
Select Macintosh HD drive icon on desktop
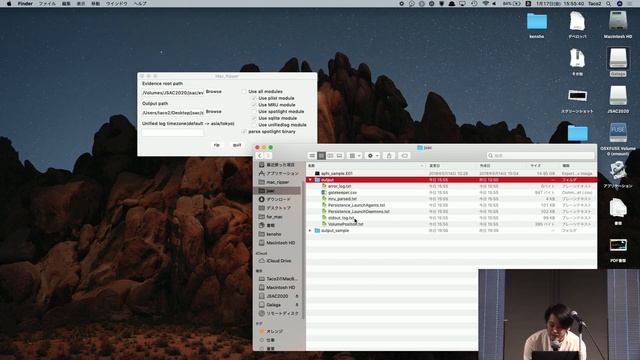(x=618, y=25)
